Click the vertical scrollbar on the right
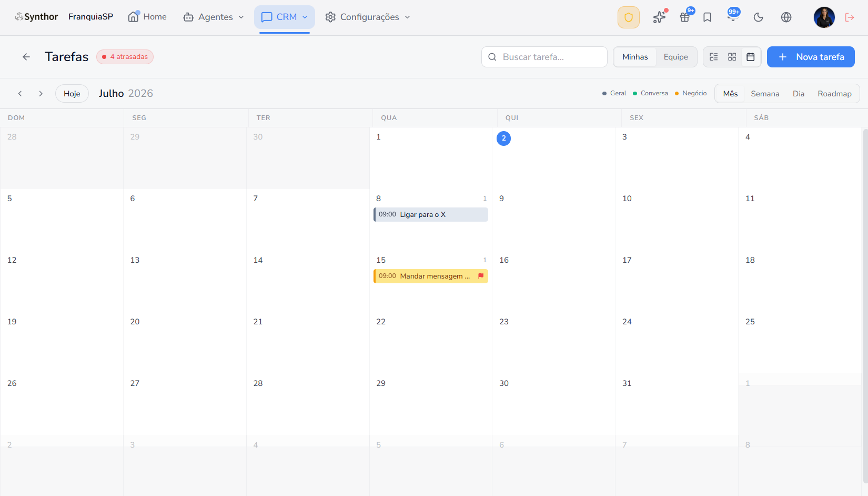 tap(865, 305)
